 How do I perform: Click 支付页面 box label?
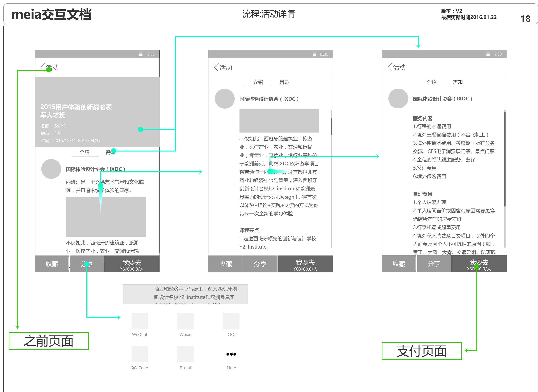(422, 351)
